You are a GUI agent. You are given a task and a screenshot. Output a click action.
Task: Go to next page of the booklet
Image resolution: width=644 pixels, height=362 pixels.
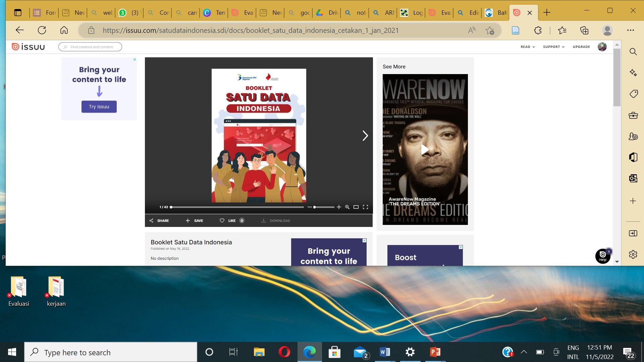point(365,136)
